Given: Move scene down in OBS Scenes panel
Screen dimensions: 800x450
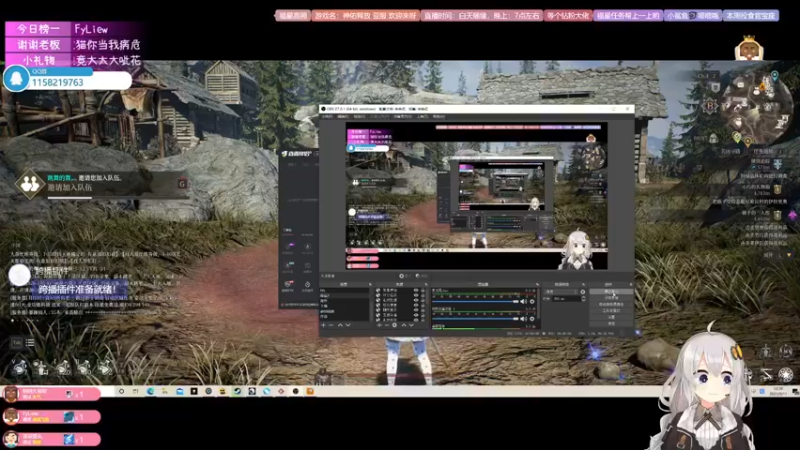Looking at the screenshot, I should (x=348, y=325).
